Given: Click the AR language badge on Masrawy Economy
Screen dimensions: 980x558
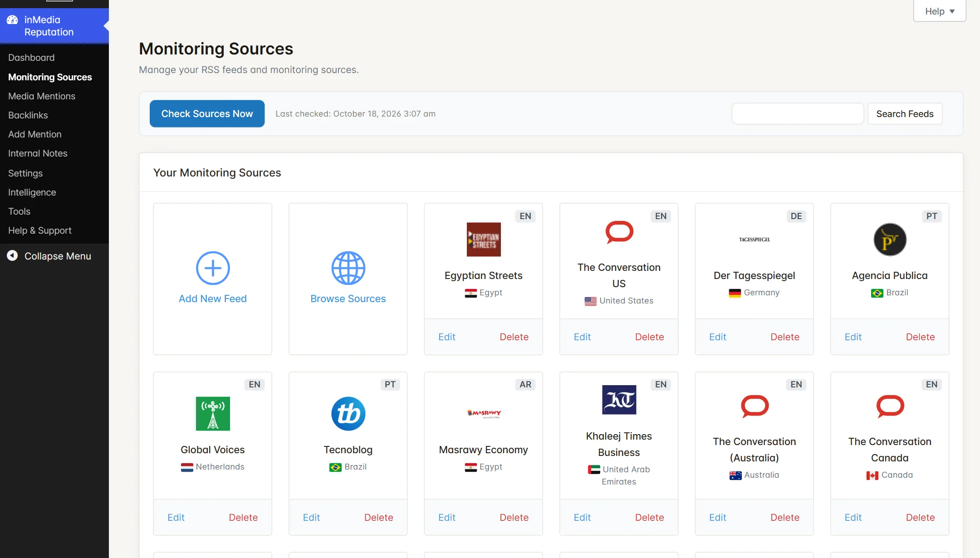Looking at the screenshot, I should tap(525, 385).
